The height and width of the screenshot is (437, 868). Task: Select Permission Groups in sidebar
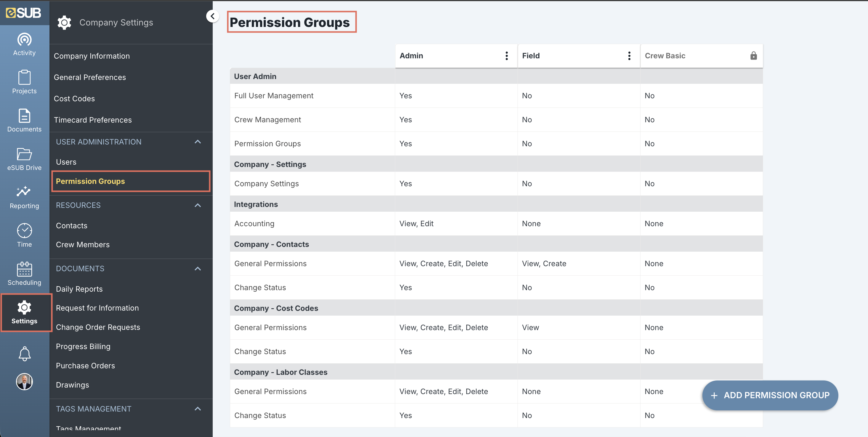(131, 181)
